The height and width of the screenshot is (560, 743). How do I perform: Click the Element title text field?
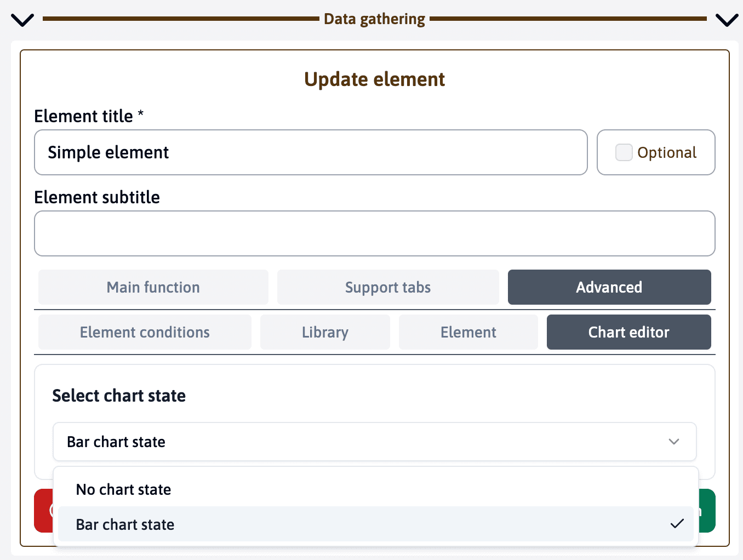(311, 152)
